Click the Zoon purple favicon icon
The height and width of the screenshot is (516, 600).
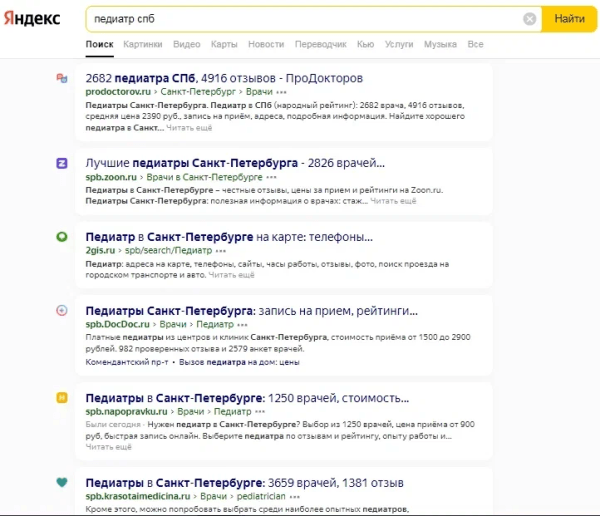62,163
